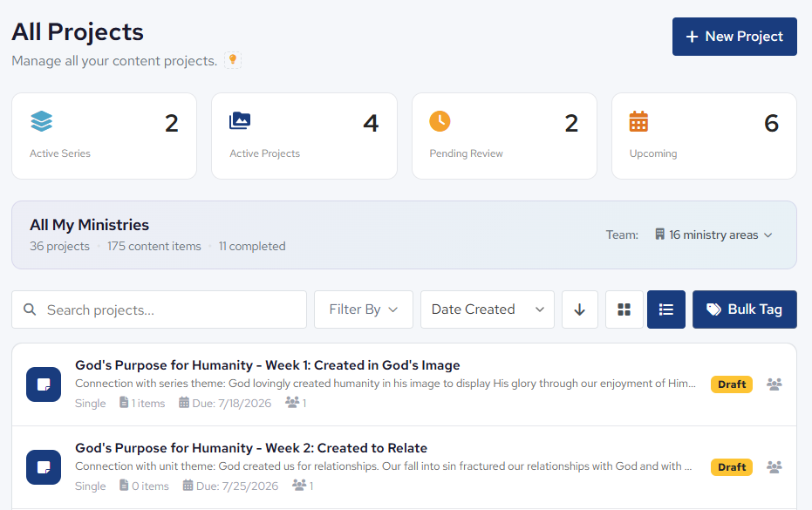Switch to list view
The height and width of the screenshot is (510, 812).
coord(666,309)
